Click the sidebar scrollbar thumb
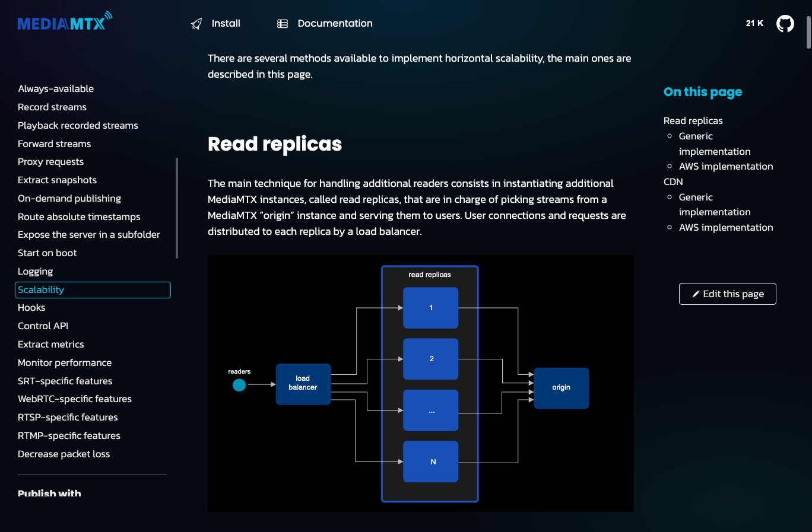The width and height of the screenshot is (812, 532). (177, 208)
